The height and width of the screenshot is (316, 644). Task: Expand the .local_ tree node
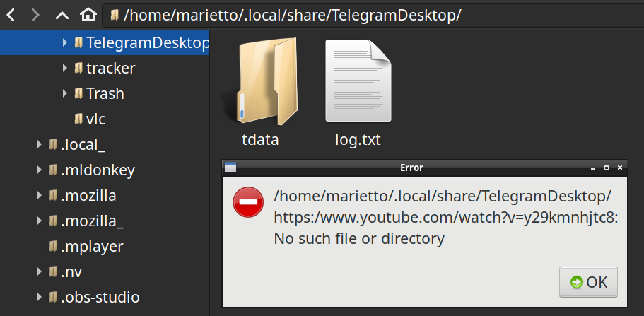click(40, 144)
